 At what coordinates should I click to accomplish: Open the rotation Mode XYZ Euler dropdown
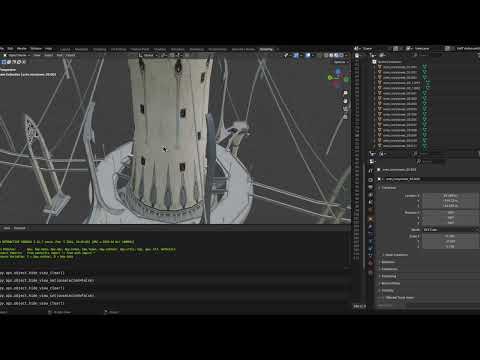(450, 230)
